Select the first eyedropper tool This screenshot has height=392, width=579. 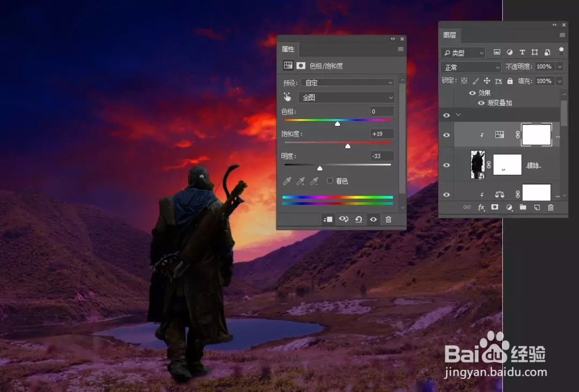click(x=287, y=181)
